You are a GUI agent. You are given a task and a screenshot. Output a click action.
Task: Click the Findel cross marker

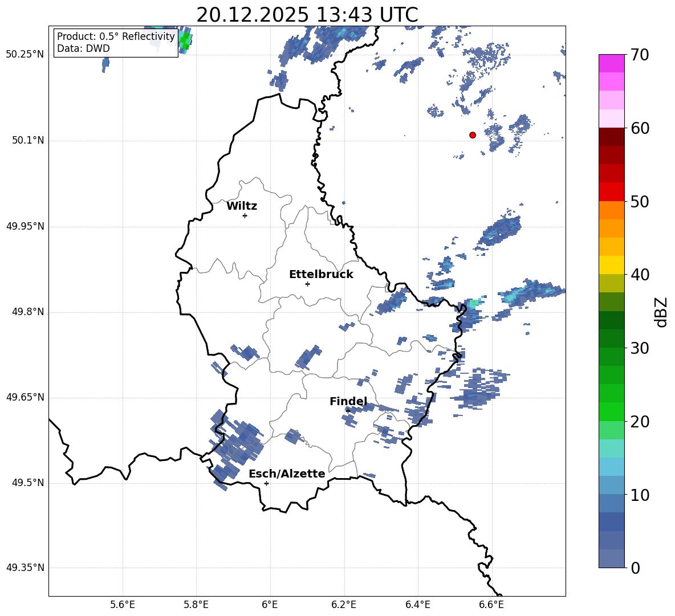348,411
